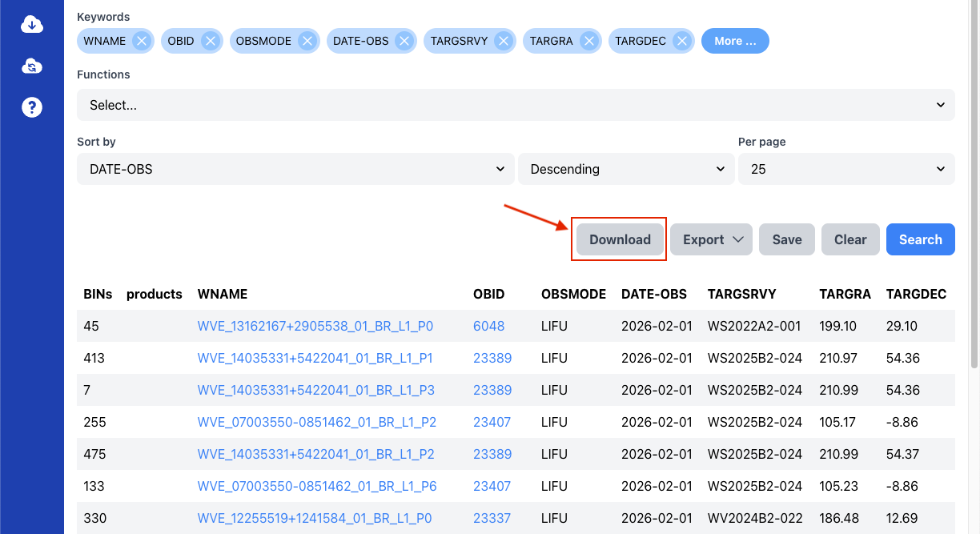Open the help question mark icon
980x534 pixels.
click(x=32, y=106)
